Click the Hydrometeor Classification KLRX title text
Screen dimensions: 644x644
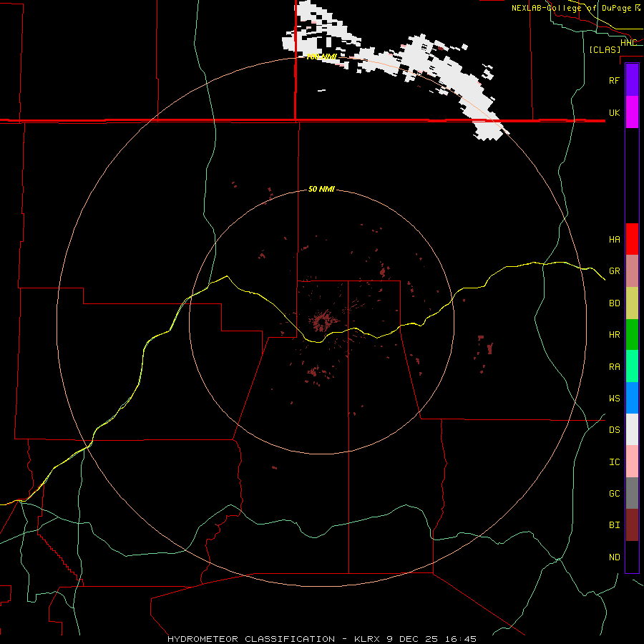click(321, 639)
